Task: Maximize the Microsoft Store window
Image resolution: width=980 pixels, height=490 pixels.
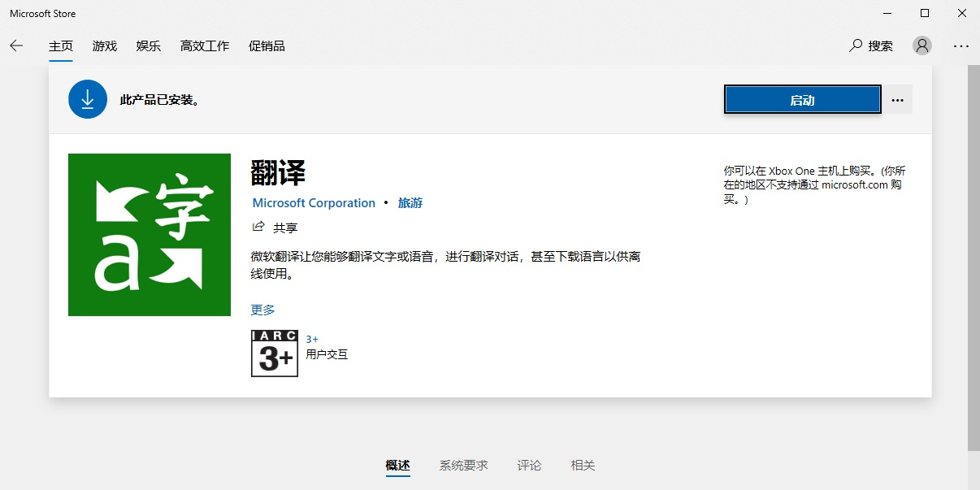Action: [924, 13]
